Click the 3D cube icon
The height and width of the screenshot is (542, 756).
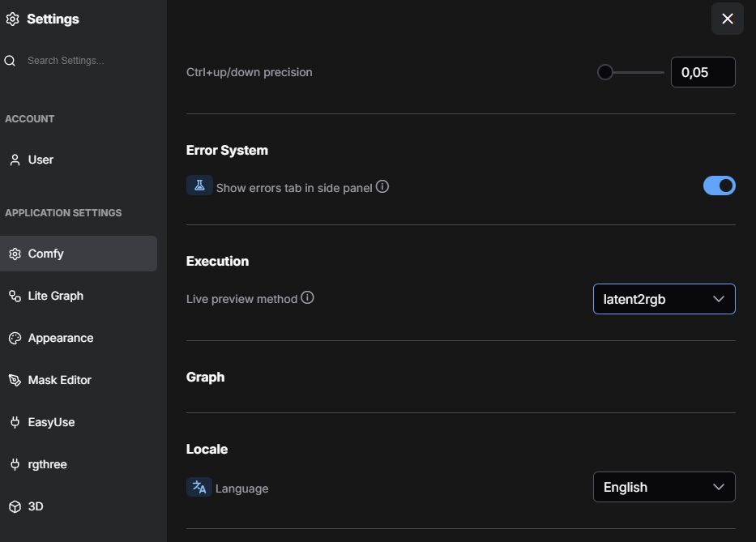click(x=15, y=507)
